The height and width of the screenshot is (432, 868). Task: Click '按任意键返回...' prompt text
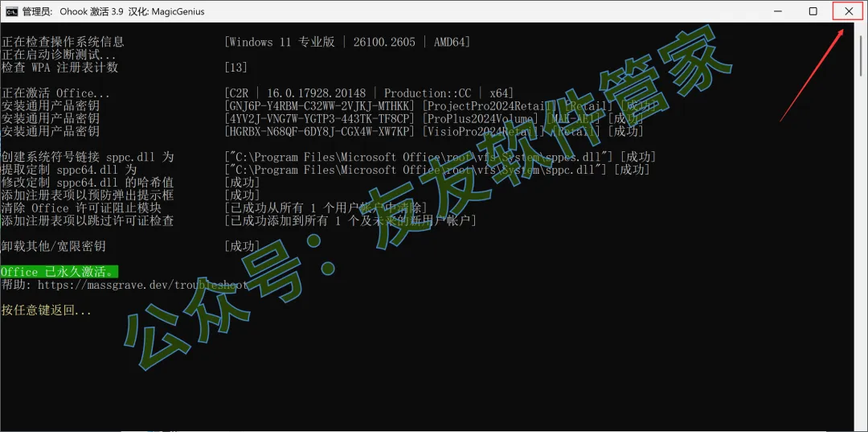(46, 311)
